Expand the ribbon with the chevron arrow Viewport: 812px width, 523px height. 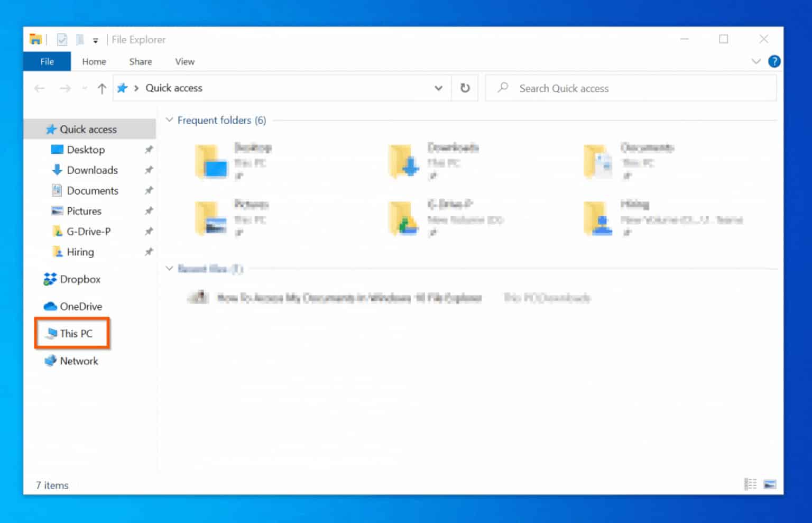pyautogui.click(x=756, y=61)
